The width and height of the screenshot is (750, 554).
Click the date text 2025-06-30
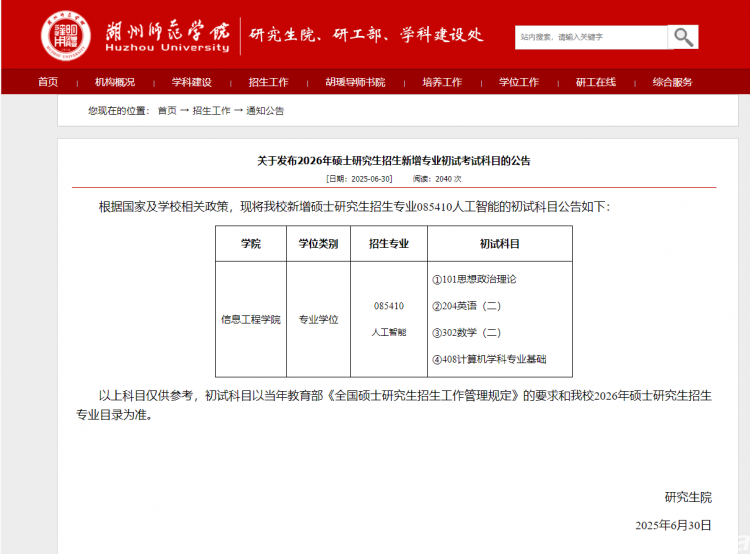pos(371,179)
